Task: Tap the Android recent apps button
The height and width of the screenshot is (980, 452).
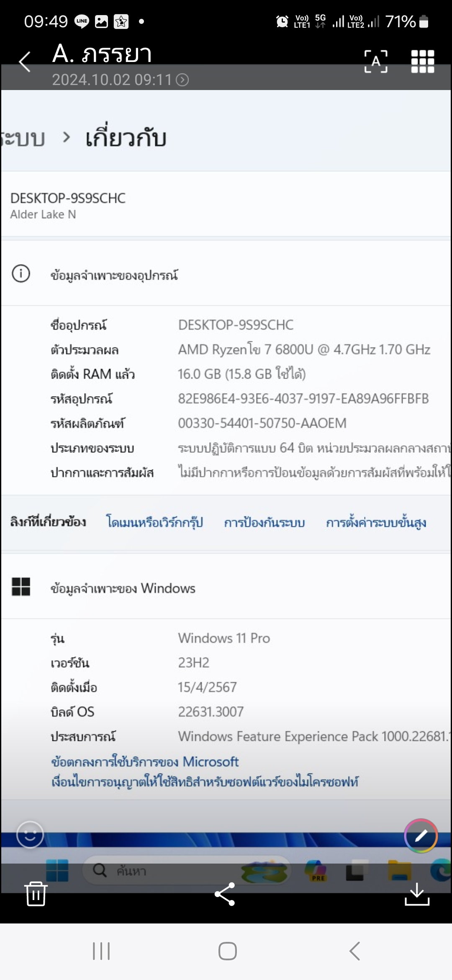Action: pos(101,951)
